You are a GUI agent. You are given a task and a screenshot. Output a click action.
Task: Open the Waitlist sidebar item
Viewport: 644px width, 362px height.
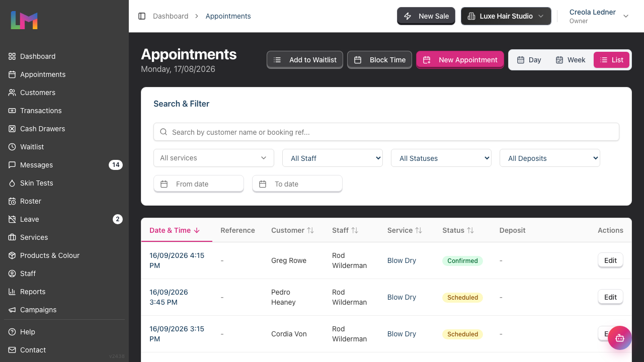pyautogui.click(x=64, y=147)
